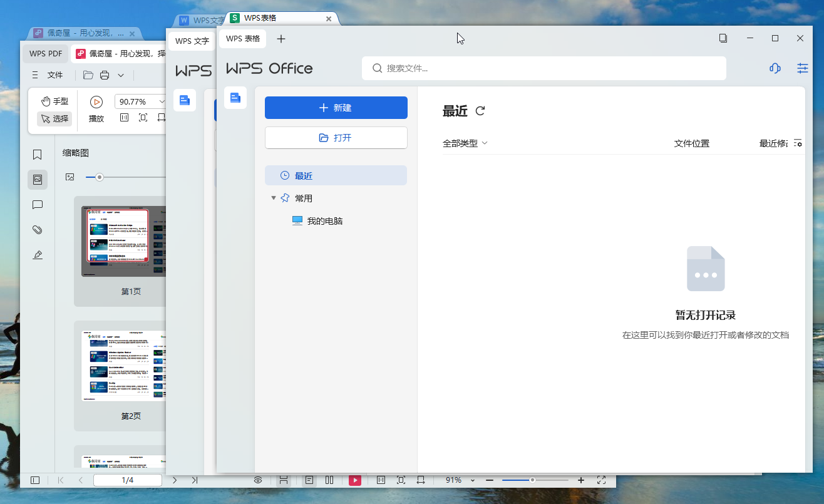Click the phone-shaped window mode icon in WPS 表格 title bar
Image resolution: width=824 pixels, height=504 pixels.
[x=723, y=38]
